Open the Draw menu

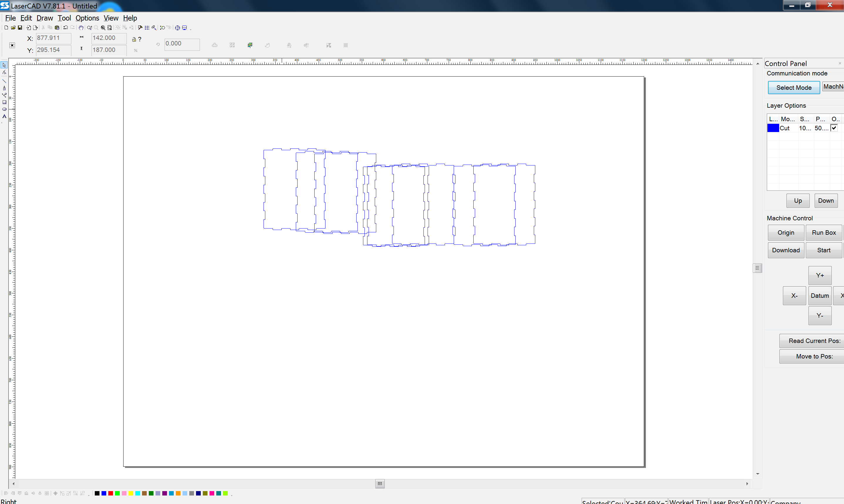point(45,18)
